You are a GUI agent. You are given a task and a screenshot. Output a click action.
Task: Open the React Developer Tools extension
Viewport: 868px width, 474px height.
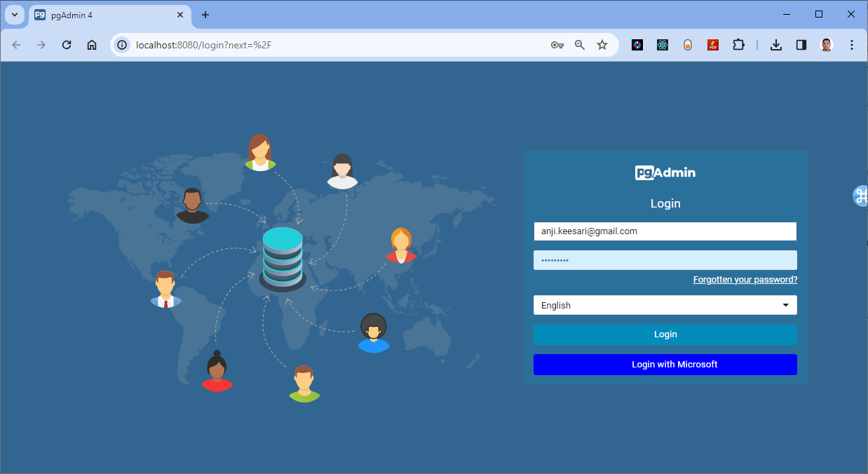[663, 45]
